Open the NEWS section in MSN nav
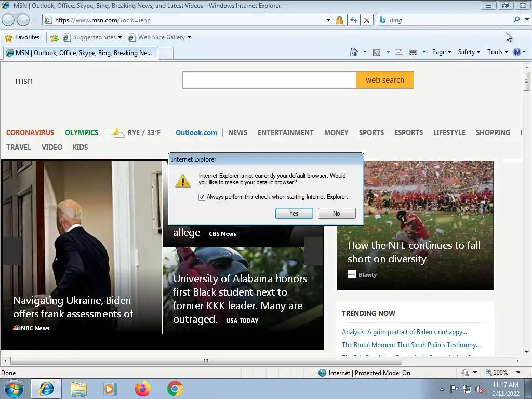Viewport: 532px width, 399px height. 237,132
